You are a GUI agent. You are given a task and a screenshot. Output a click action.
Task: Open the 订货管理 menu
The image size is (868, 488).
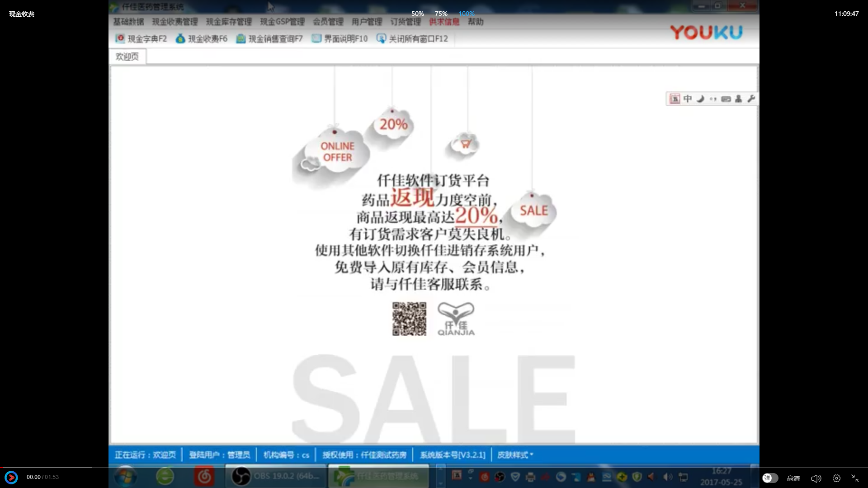406,22
